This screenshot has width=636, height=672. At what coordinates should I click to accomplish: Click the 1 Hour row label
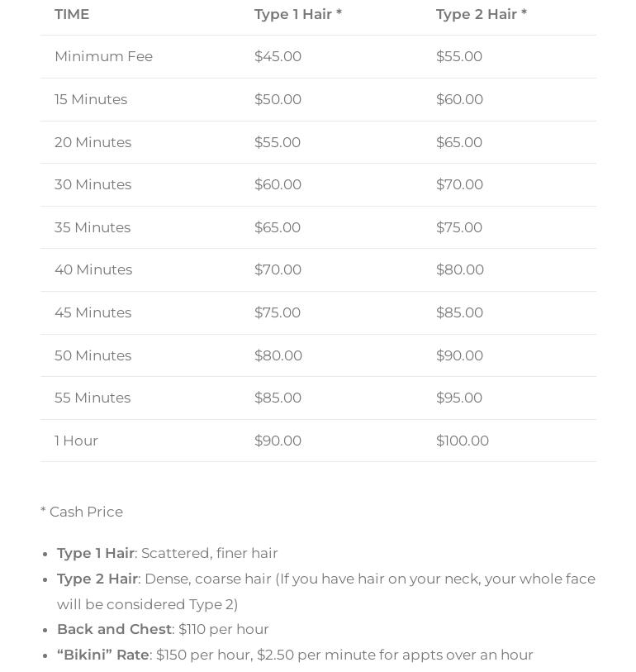pos(76,441)
